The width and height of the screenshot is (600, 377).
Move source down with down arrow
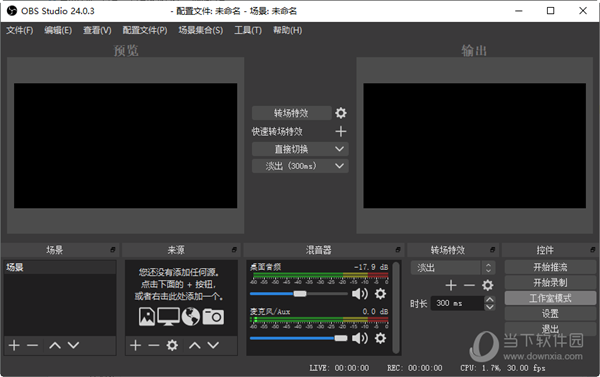click(x=213, y=345)
